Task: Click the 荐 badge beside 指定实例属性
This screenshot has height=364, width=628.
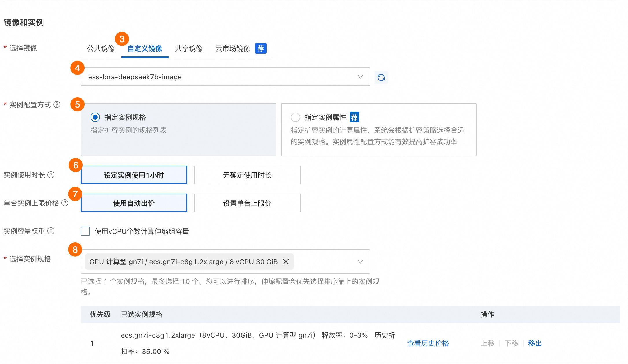Action: tap(354, 117)
